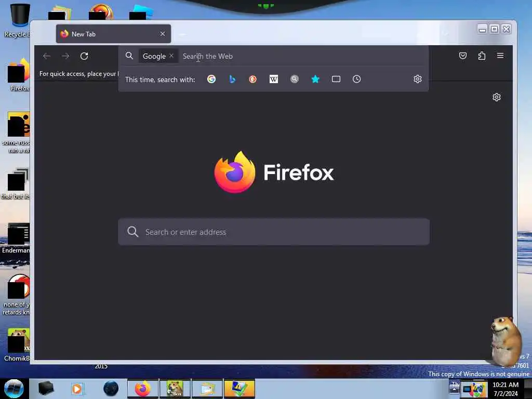
Task: Open the warning shield taskbar item
Action: (x=239, y=389)
